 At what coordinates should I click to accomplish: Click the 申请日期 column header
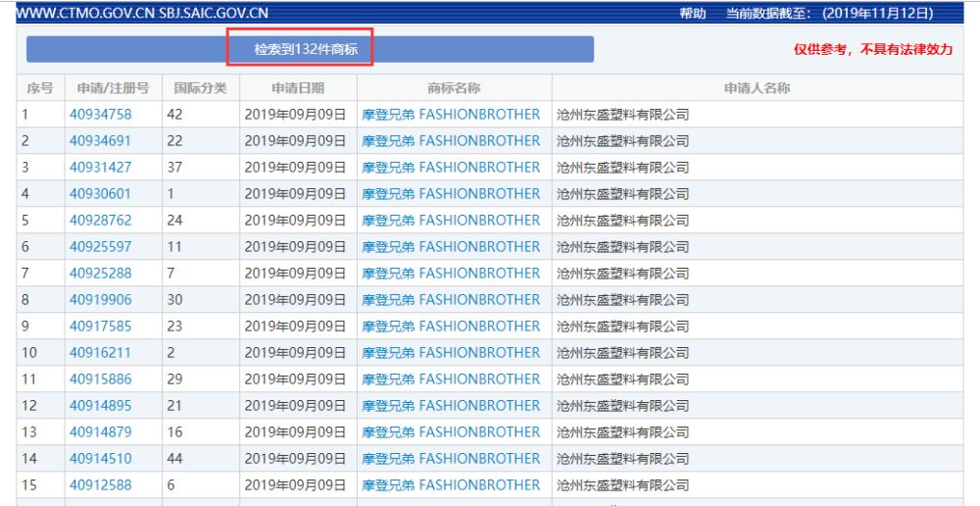point(298,88)
